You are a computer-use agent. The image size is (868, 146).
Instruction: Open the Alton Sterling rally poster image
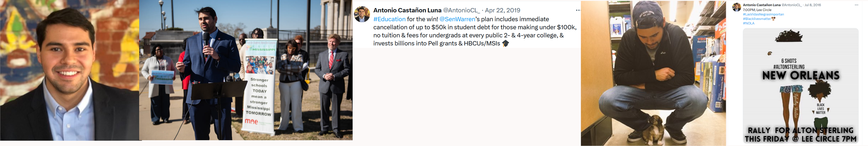[x=800, y=86]
